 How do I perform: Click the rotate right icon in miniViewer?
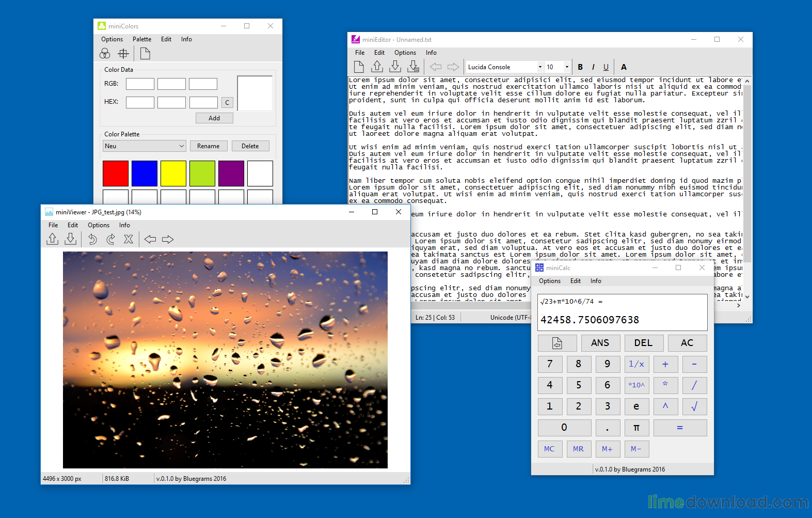110,239
